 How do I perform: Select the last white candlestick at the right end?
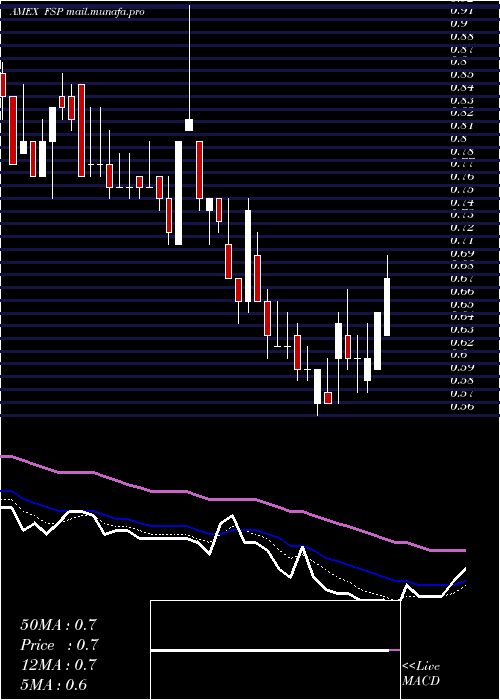tap(387, 307)
